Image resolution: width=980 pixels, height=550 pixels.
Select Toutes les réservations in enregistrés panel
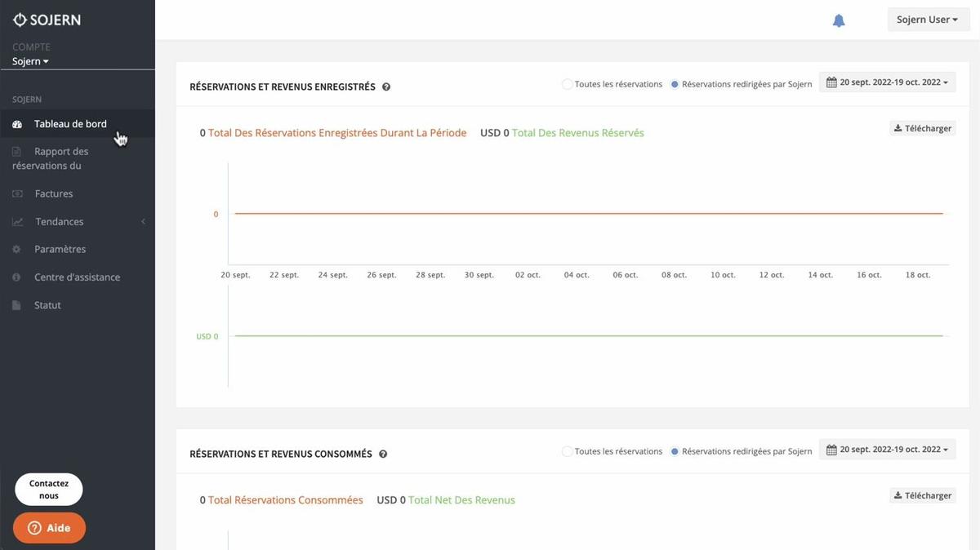(567, 84)
